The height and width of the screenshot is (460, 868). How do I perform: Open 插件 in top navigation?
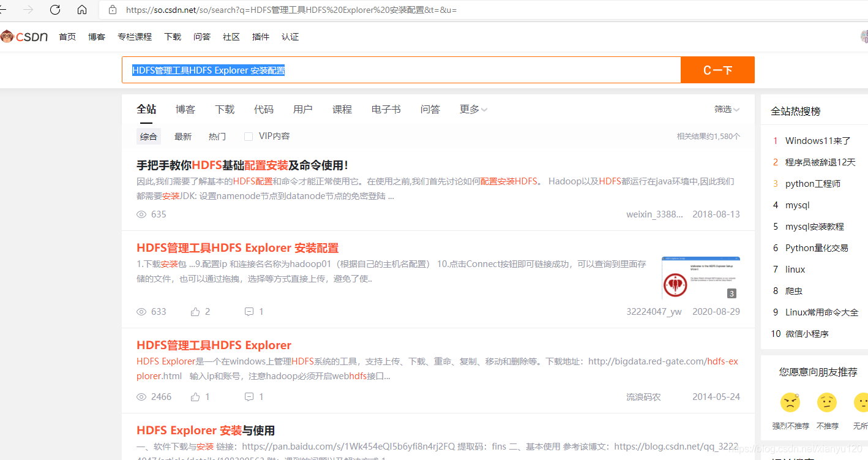click(261, 37)
